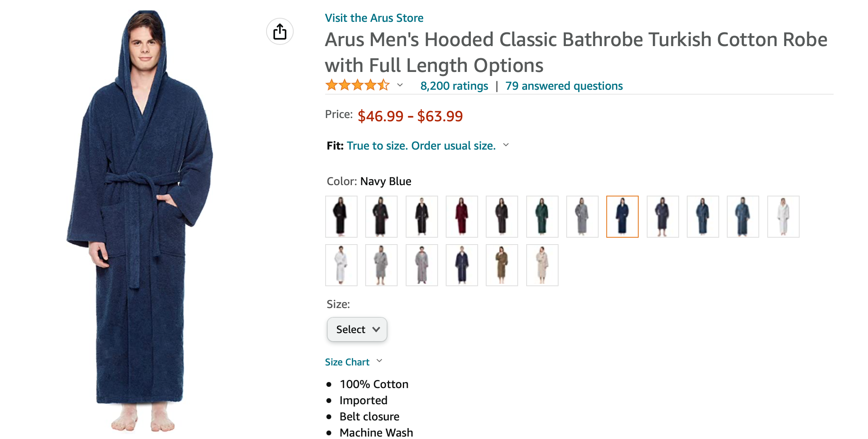Viewport: 868px width, 439px height.
Task: Pick the first black robe swatch
Action: pyautogui.click(x=341, y=217)
